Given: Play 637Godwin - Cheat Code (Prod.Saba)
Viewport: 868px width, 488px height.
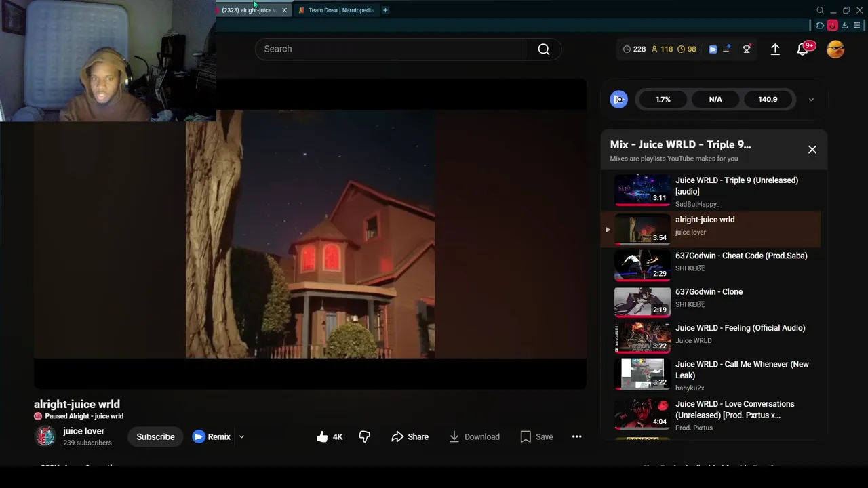Looking at the screenshot, I should click(710, 265).
